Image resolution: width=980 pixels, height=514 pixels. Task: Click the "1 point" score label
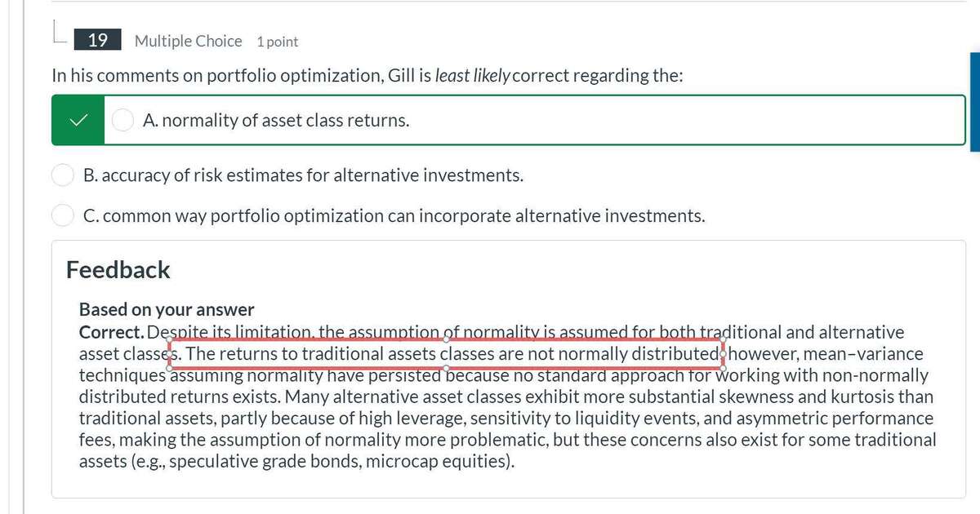click(277, 42)
